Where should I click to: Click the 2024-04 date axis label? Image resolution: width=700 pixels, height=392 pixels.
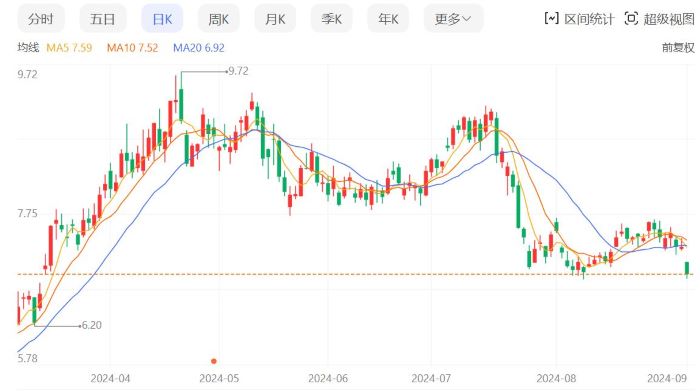[x=110, y=379]
